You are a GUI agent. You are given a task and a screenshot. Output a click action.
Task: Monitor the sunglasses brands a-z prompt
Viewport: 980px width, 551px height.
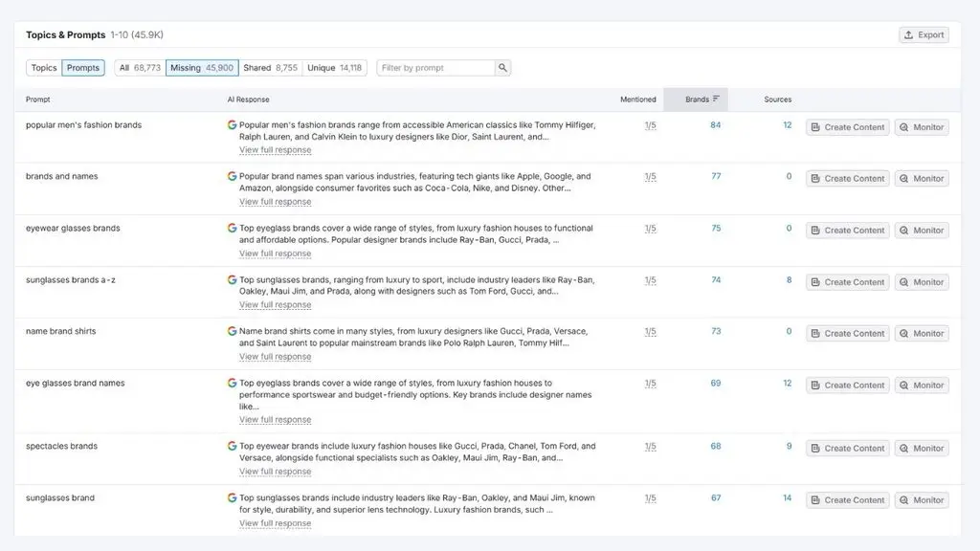922,282
